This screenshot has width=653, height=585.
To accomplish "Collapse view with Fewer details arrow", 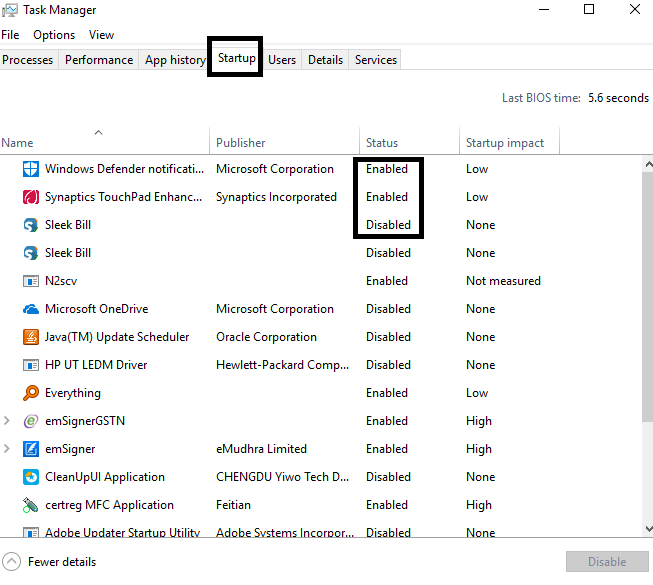I will [11, 562].
